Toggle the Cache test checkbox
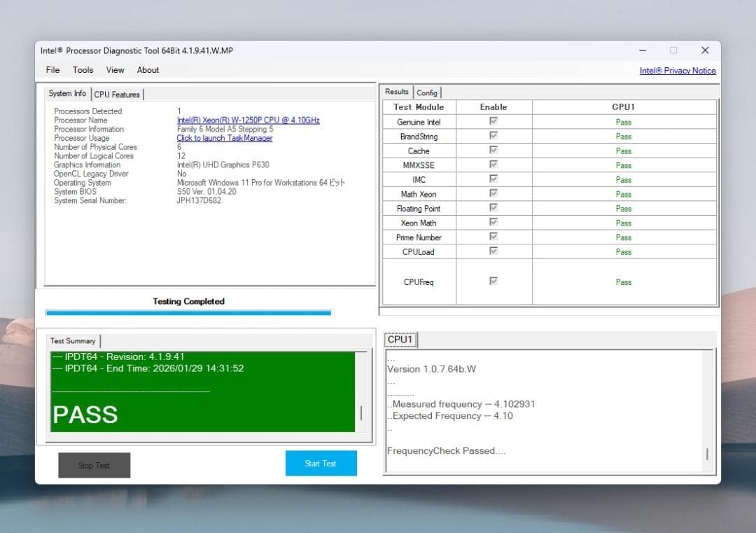This screenshot has height=533, width=756. 493,150
